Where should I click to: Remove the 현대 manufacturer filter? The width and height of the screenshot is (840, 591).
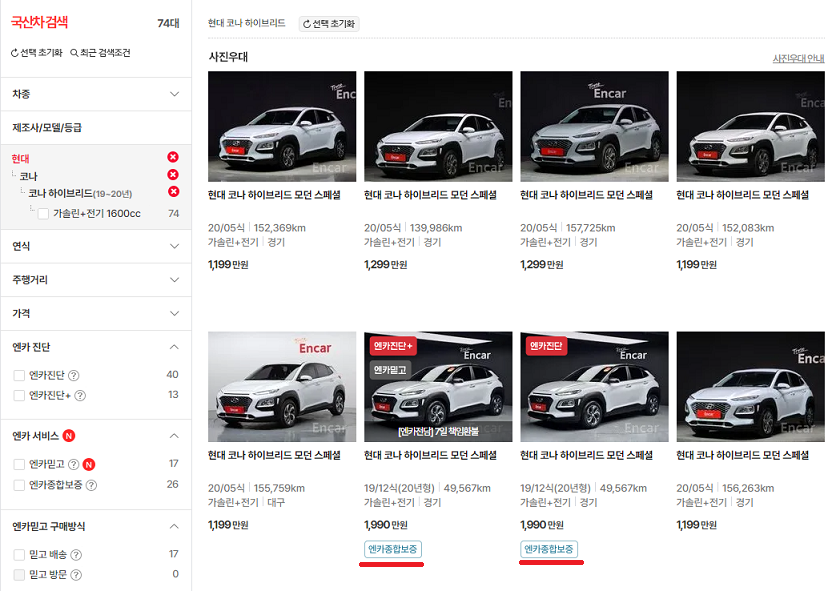pos(172,157)
